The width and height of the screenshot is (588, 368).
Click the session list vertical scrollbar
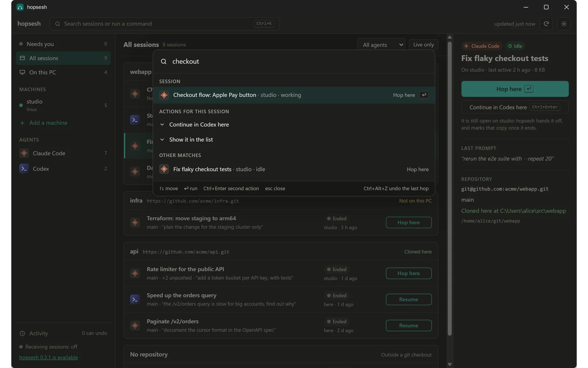coord(449,188)
